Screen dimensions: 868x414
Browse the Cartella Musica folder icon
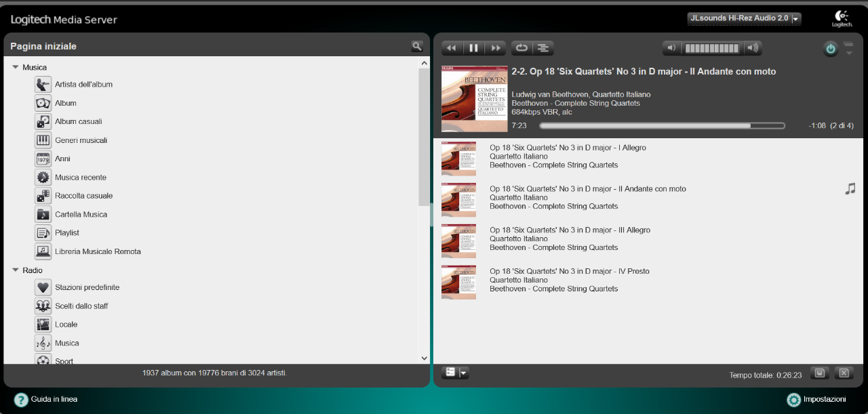[x=43, y=214]
